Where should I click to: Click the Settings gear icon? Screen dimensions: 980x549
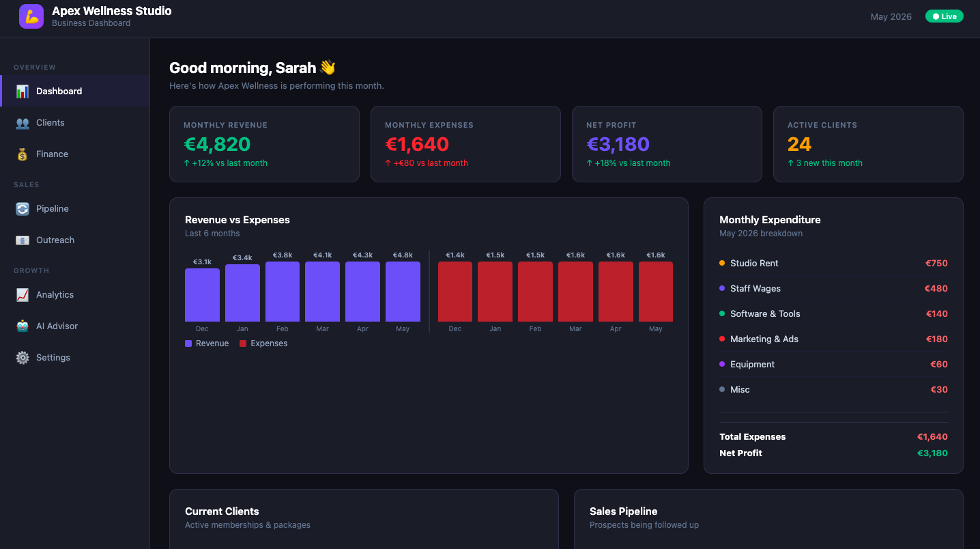coord(23,358)
